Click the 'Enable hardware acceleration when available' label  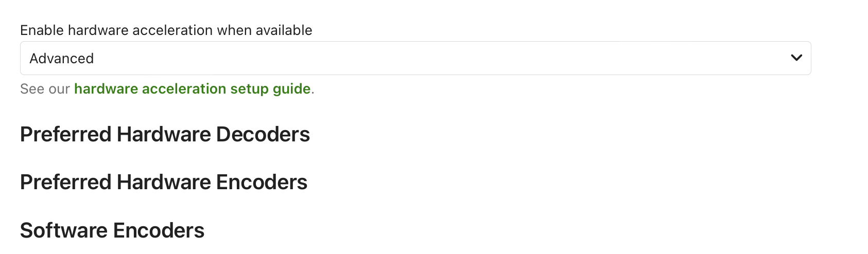tap(166, 30)
